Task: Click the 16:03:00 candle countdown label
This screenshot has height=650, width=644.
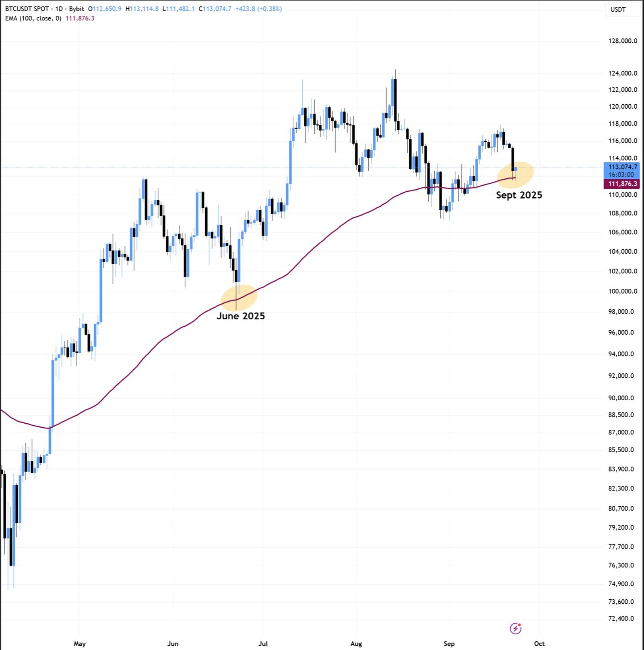Action: pyautogui.click(x=621, y=175)
